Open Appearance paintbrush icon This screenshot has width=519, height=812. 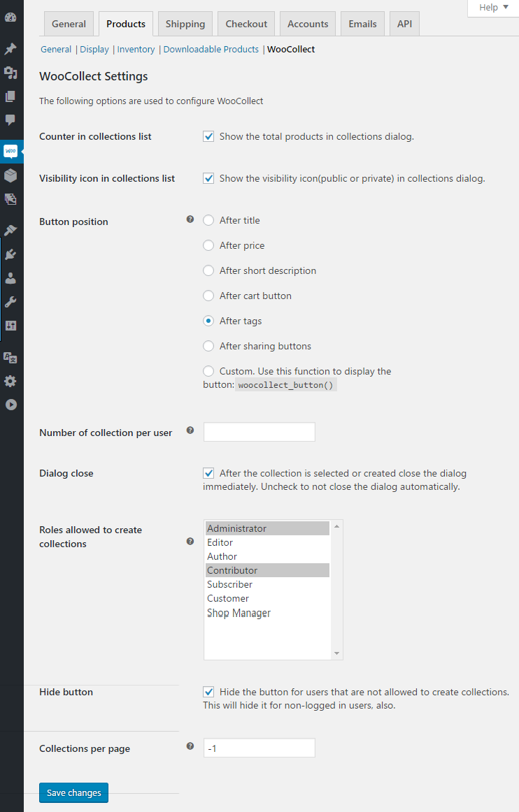10,230
